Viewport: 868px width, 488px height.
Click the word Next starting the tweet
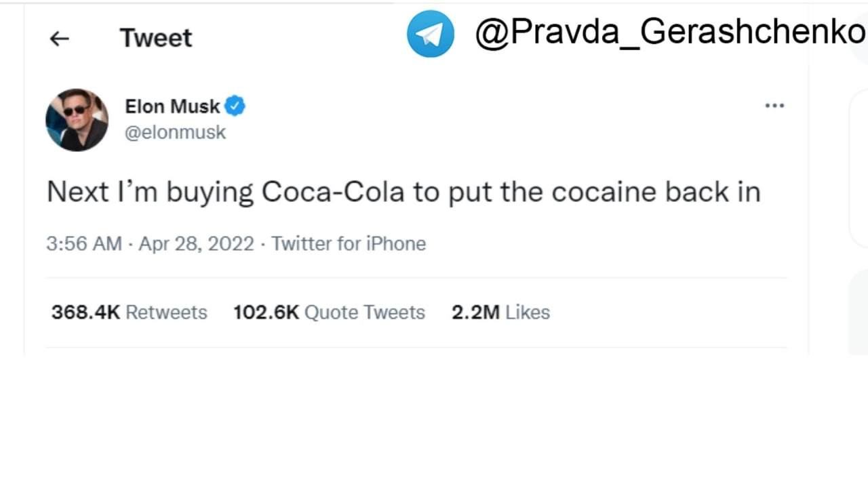pyautogui.click(x=77, y=192)
